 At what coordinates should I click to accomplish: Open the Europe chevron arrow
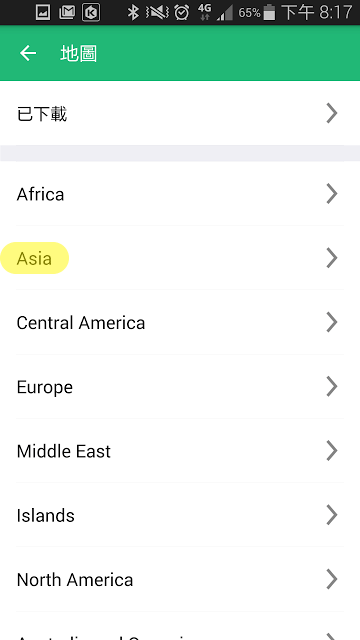[332, 387]
